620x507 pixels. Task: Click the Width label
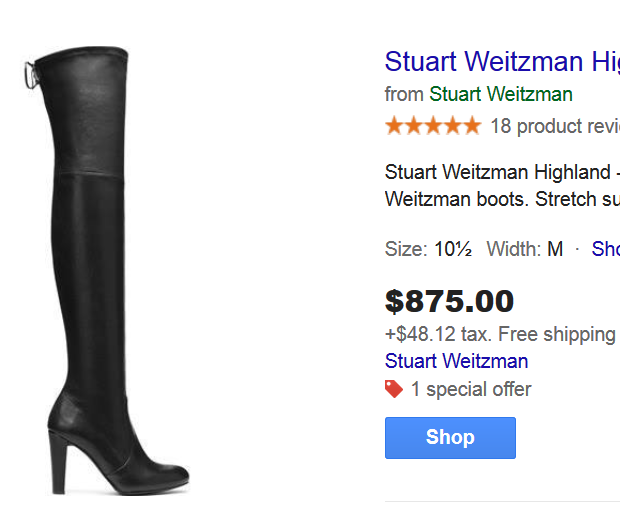coord(513,249)
